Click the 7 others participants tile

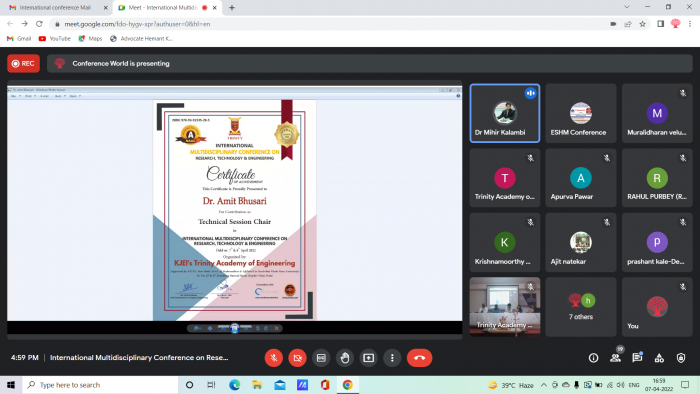tap(580, 307)
